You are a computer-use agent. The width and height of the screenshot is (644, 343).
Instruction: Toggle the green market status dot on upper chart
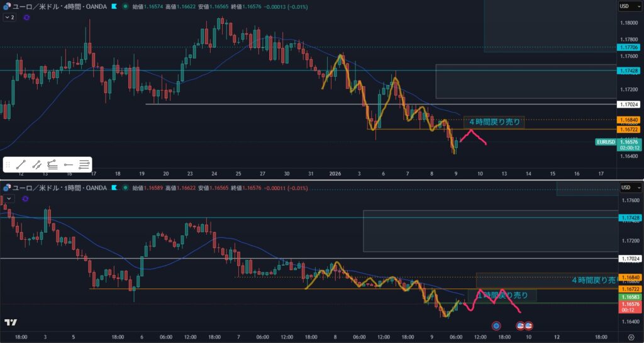tap(126, 6)
